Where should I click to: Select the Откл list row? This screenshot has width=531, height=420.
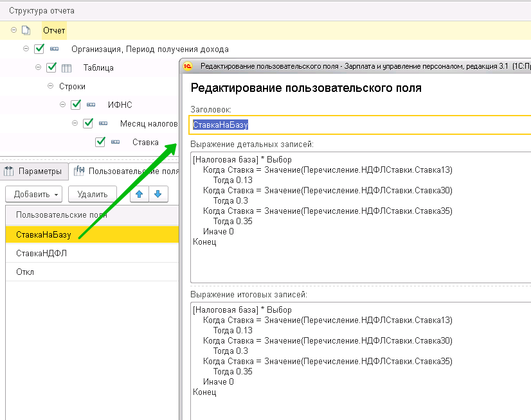[x=92, y=272]
